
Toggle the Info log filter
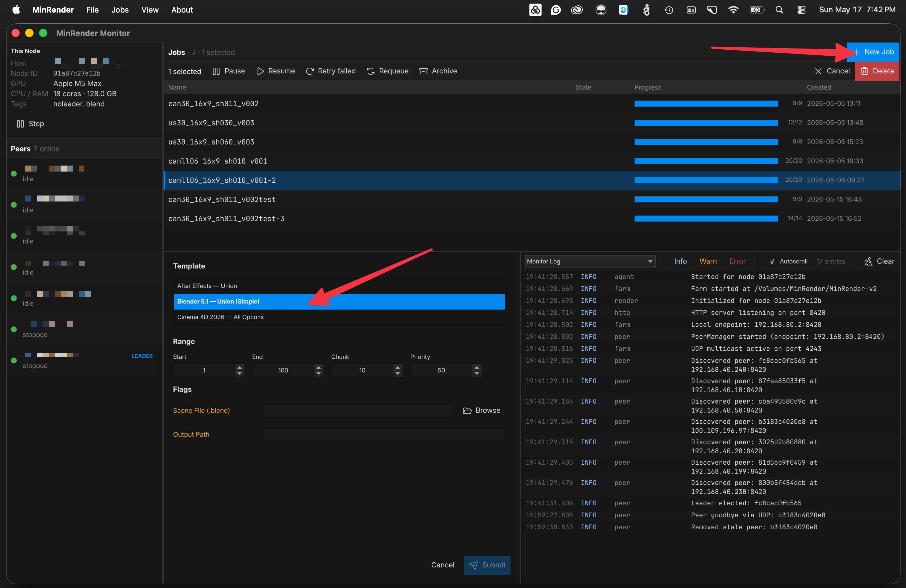click(680, 261)
